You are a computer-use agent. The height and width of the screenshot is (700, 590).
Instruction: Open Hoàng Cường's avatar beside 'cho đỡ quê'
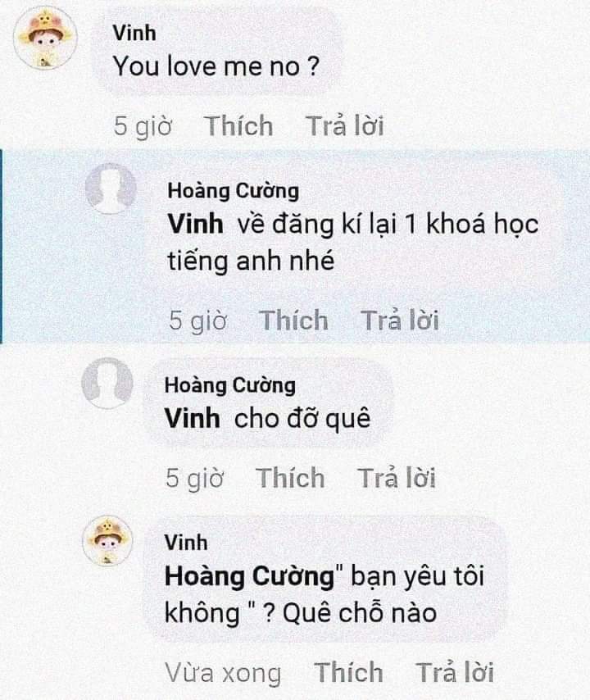[107, 383]
